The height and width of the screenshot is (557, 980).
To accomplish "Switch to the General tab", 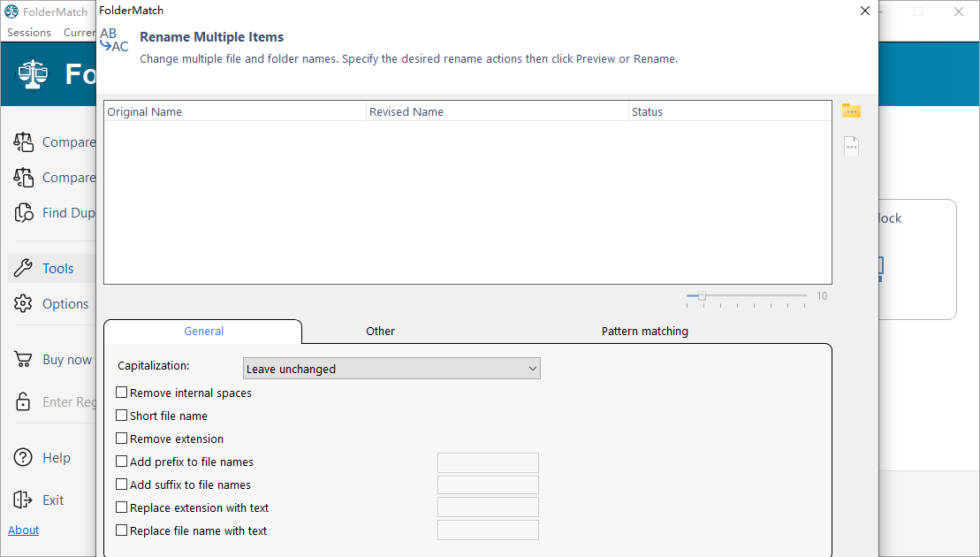I will pos(203,332).
